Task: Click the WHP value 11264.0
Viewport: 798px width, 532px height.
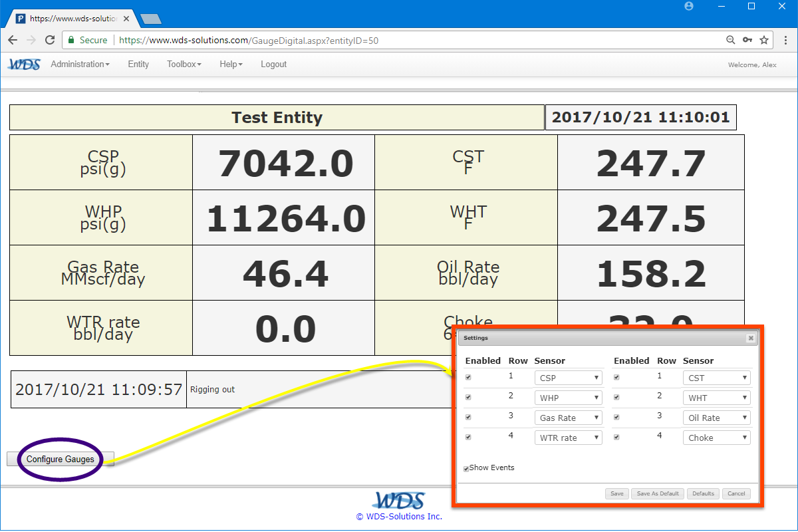Action: point(286,219)
